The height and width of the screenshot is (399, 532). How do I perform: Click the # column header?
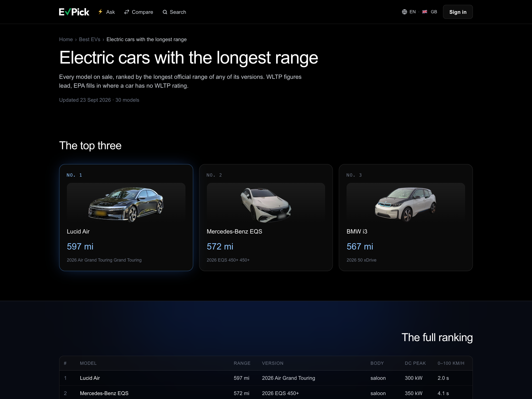pyautogui.click(x=65, y=363)
